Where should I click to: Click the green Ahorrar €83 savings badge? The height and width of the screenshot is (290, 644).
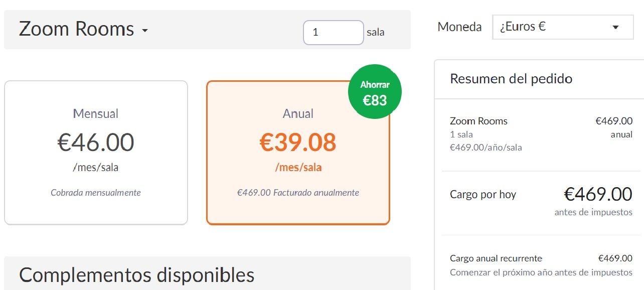coord(375,92)
